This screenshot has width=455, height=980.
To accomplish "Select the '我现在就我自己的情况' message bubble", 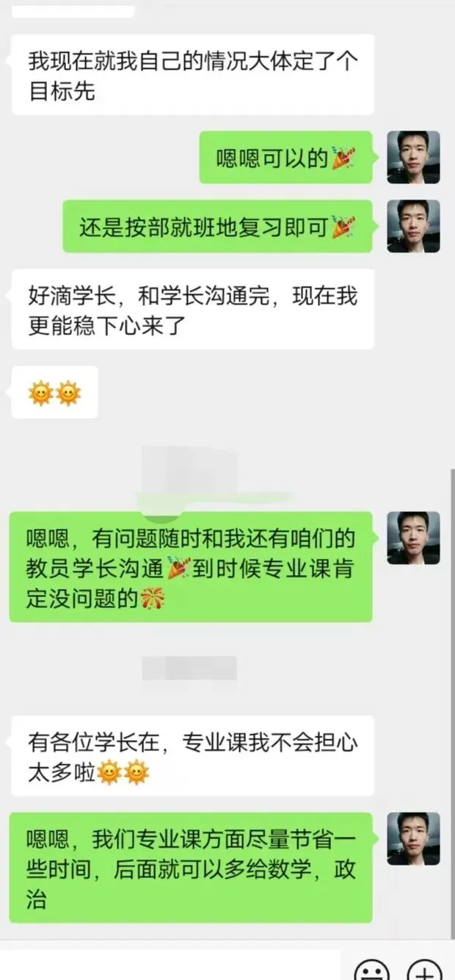I will (192, 74).
